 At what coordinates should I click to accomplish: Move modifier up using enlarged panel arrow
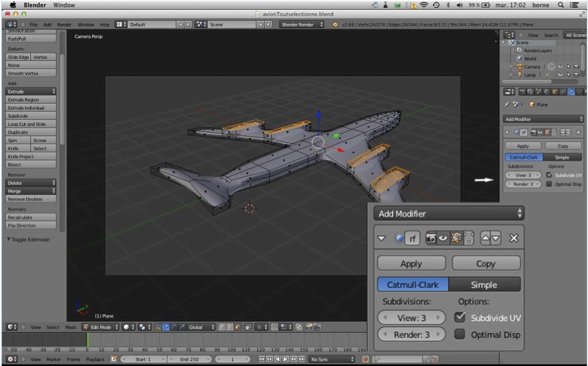click(487, 238)
